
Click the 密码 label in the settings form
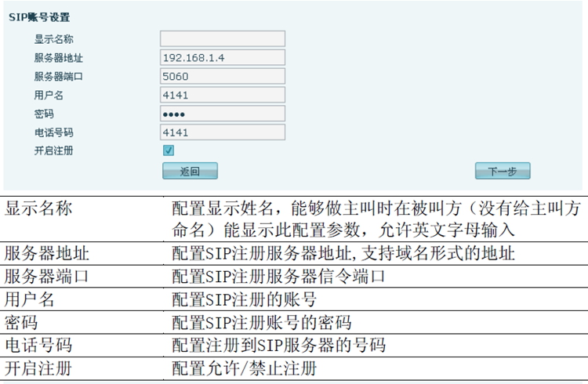click(x=44, y=114)
